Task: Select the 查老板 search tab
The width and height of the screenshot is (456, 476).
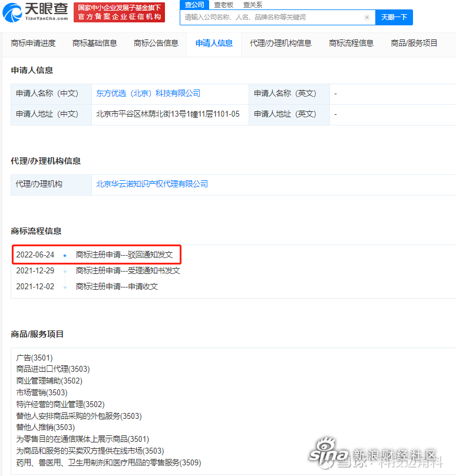Action: pyautogui.click(x=223, y=5)
